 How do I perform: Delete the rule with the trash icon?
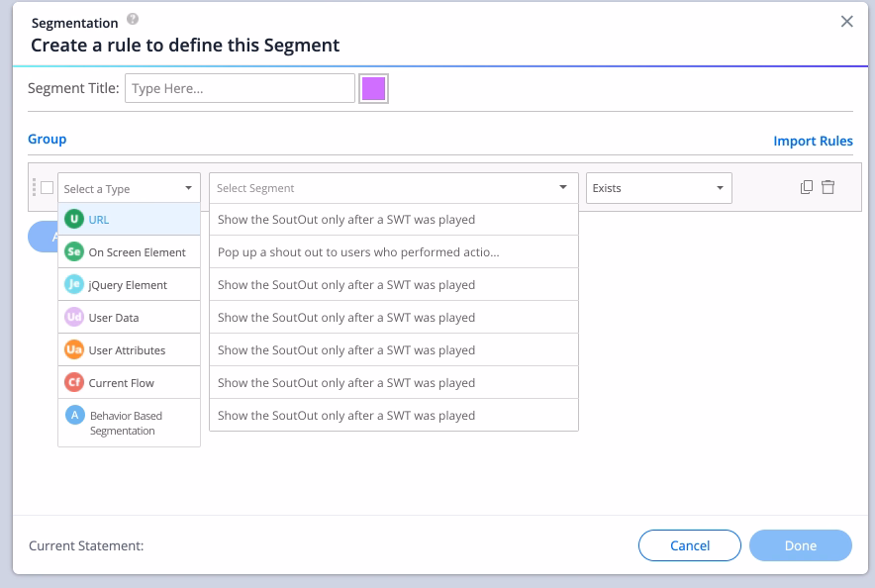click(x=828, y=187)
